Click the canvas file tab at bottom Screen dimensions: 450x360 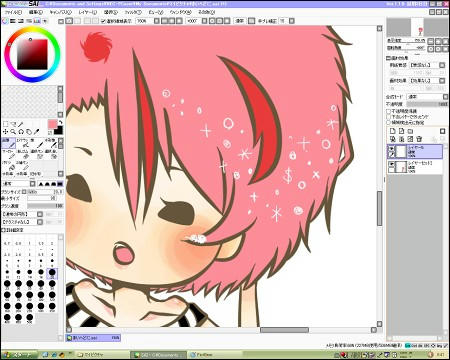tap(93, 338)
